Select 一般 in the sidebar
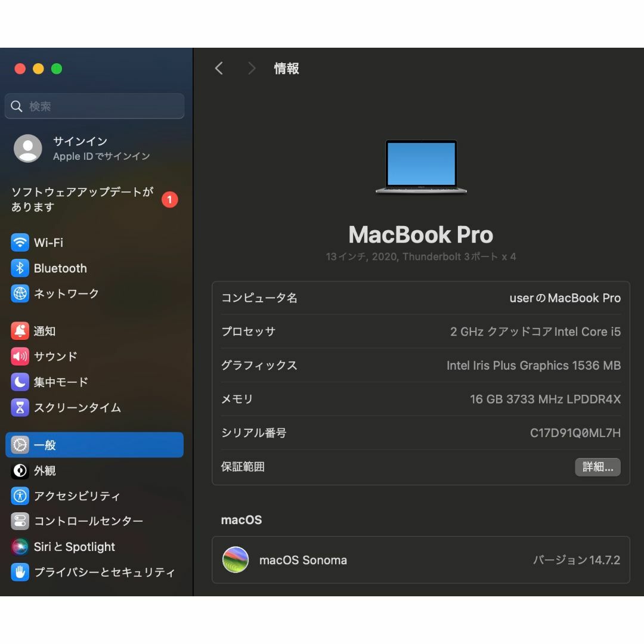 [94, 445]
